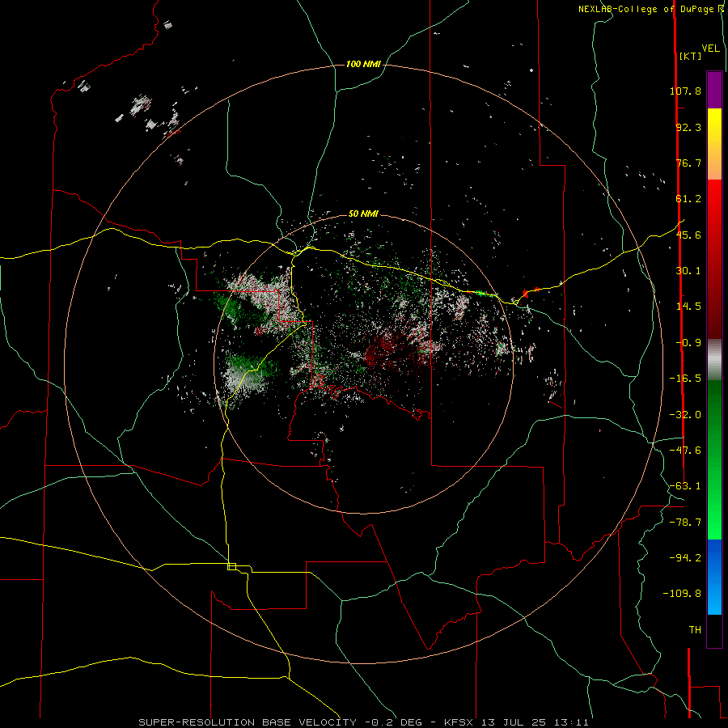Select the "45.6" velocity scale value
Screen dimensions: 728x728
688,235
